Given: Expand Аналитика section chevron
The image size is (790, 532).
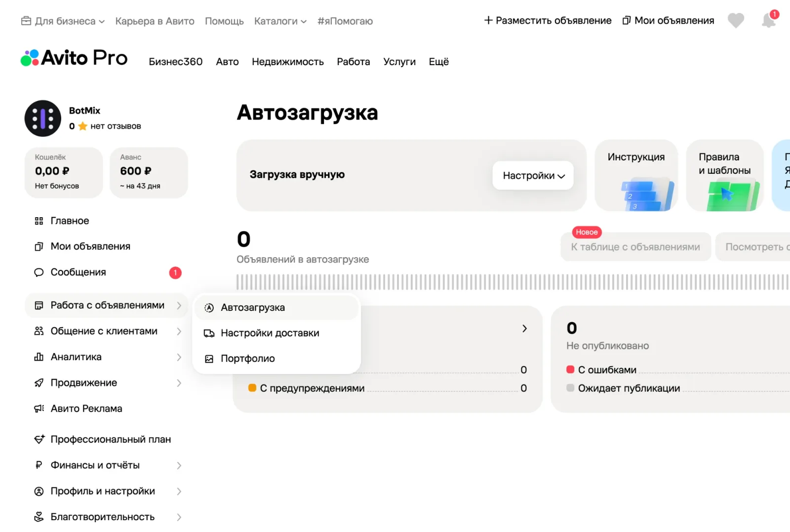Looking at the screenshot, I should (179, 357).
